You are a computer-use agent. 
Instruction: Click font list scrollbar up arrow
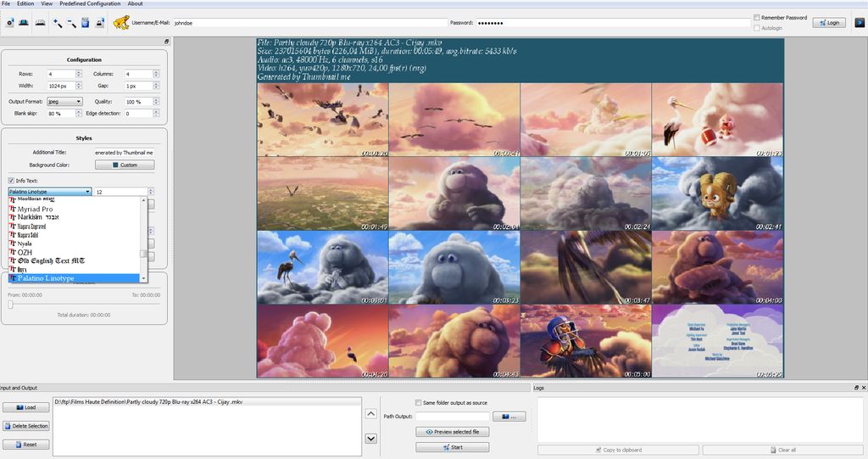144,201
